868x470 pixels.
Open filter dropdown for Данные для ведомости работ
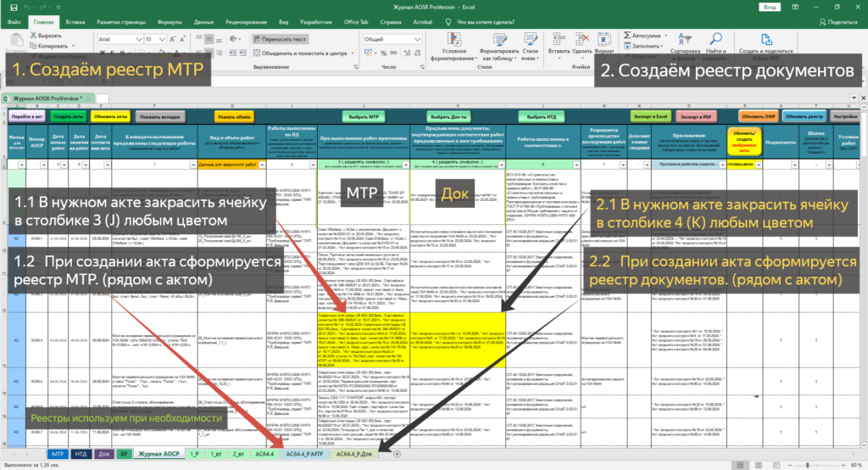(x=262, y=165)
